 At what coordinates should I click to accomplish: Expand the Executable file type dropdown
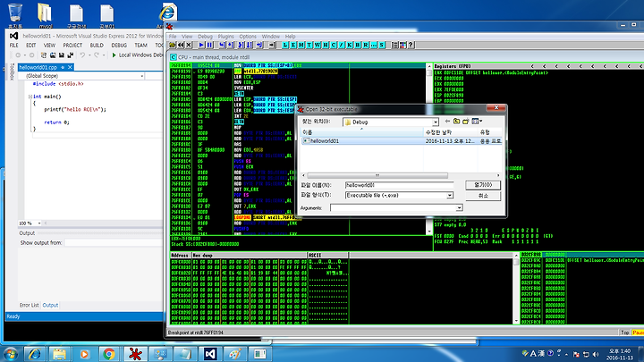[x=450, y=196]
